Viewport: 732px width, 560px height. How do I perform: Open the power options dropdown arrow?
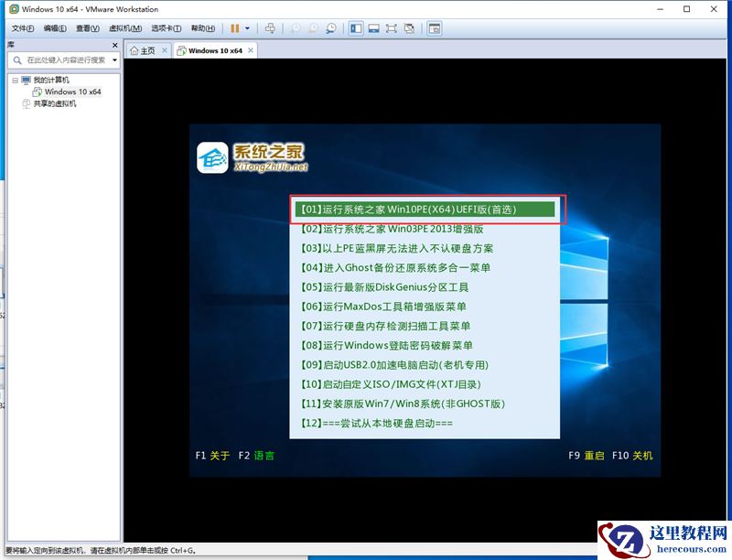247,28
